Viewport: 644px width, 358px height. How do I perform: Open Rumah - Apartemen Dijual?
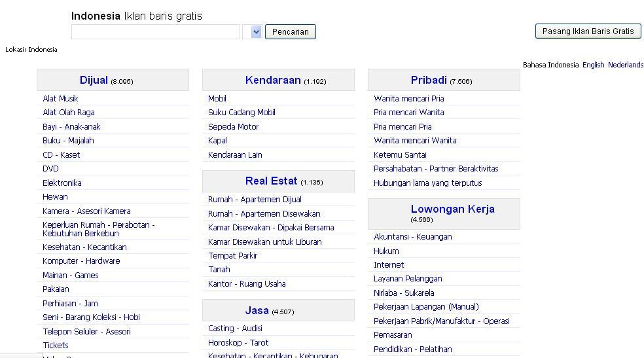tap(255, 199)
